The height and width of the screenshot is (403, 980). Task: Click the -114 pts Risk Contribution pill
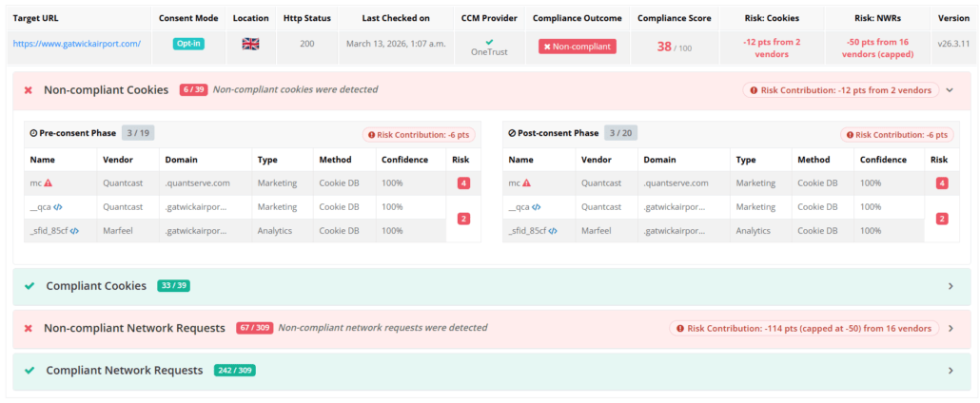point(803,328)
